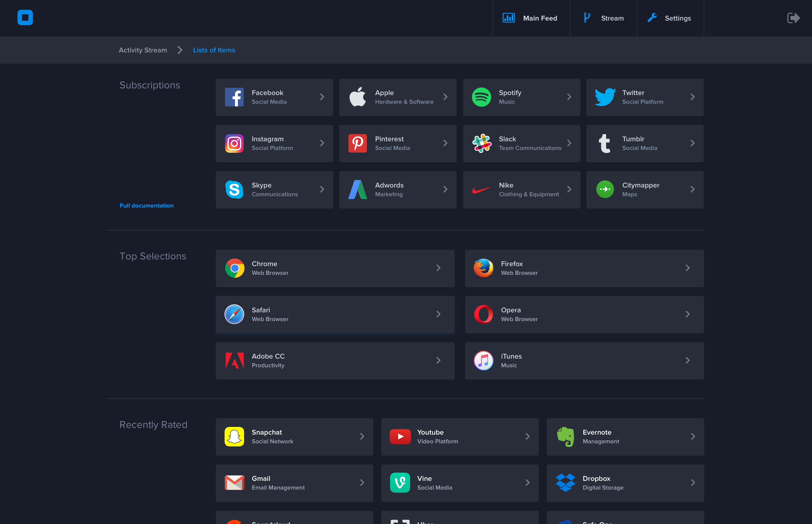Image resolution: width=812 pixels, height=524 pixels.
Task: Click the Chrome browser icon
Action: [235, 268]
